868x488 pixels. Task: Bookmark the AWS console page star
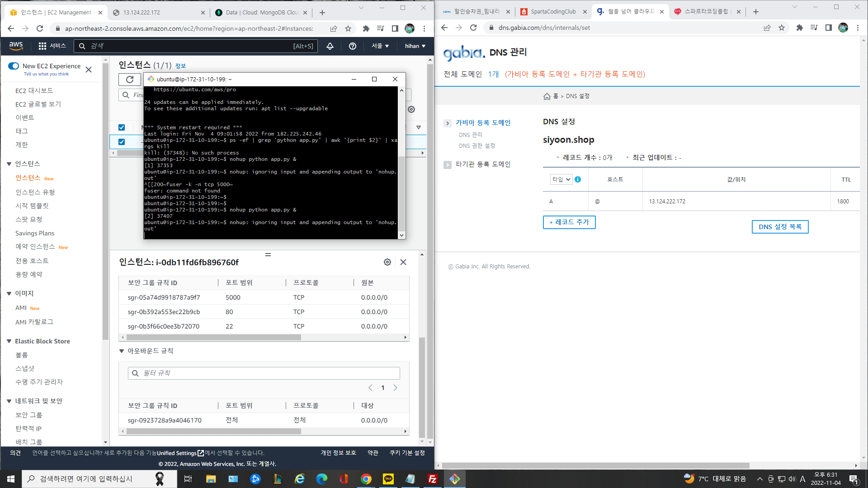[348, 28]
